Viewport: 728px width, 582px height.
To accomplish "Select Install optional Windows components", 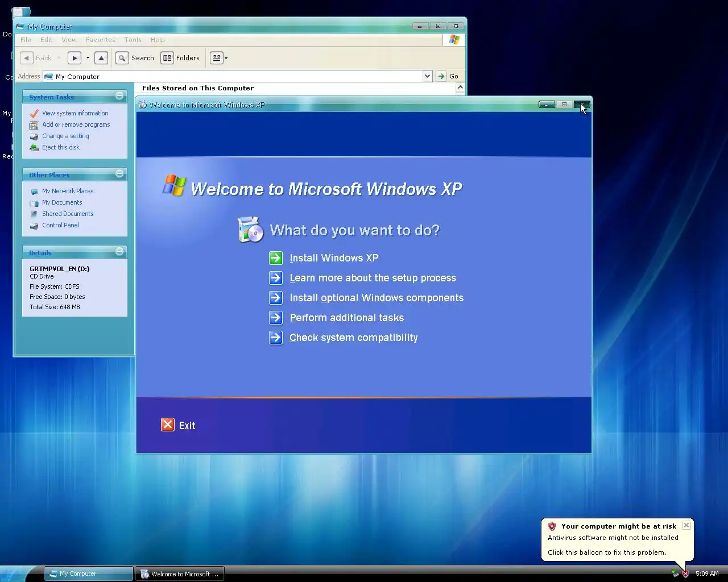I will coord(377,298).
